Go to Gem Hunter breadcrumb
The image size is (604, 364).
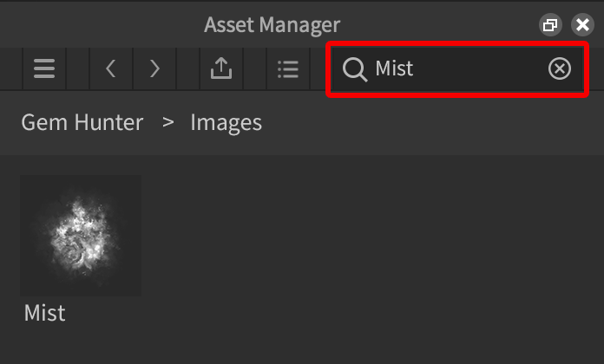click(82, 122)
